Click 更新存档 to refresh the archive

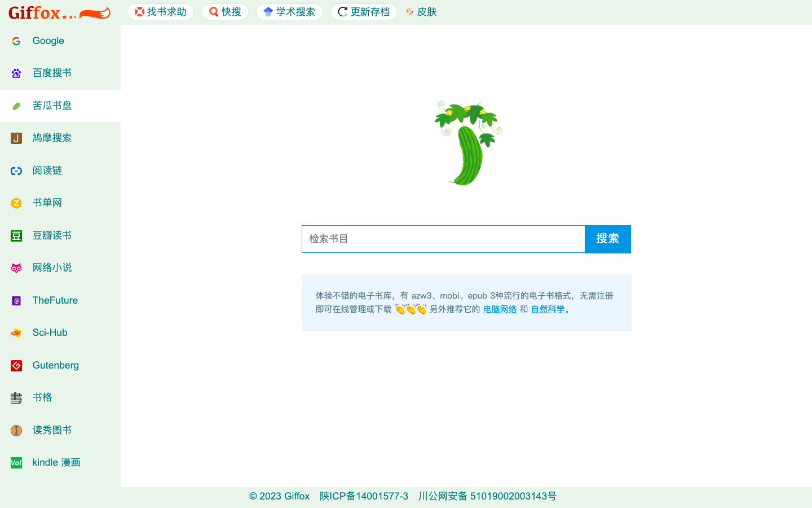point(364,11)
